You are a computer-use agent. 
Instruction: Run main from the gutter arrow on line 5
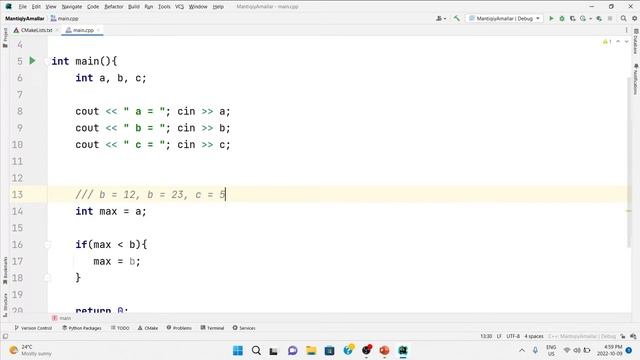pyautogui.click(x=32, y=61)
